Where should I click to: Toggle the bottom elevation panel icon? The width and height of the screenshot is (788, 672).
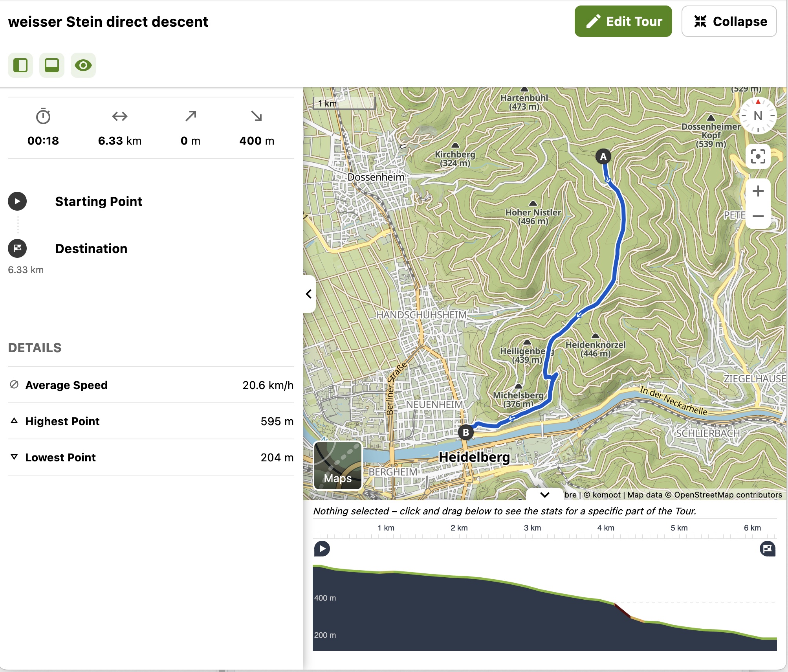tap(52, 65)
